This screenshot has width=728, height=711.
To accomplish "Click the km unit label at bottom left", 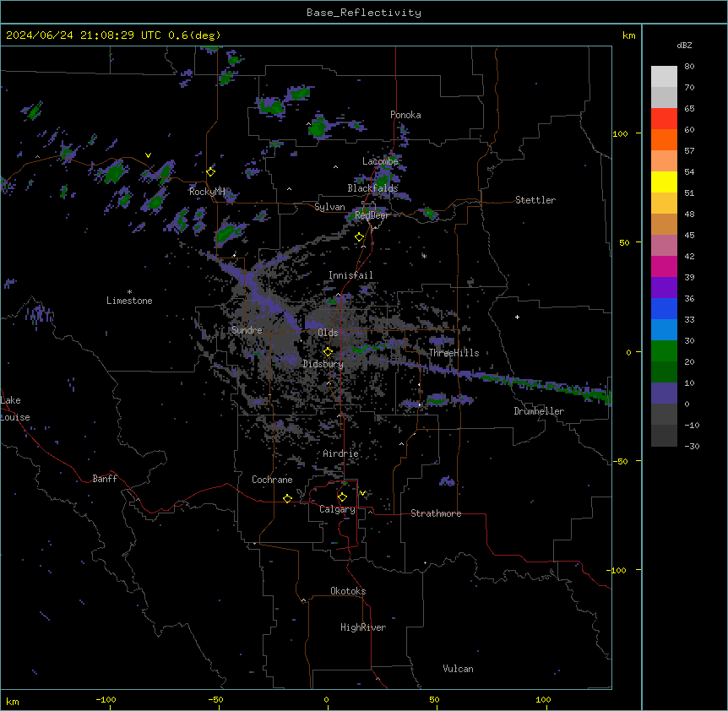I will pos(13,701).
